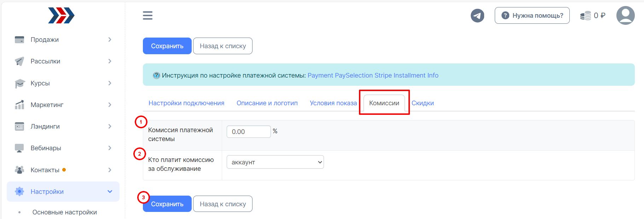Viewport: 644px width, 219px height.
Task: Click the help question mark icon in banner
Action: (x=156, y=75)
